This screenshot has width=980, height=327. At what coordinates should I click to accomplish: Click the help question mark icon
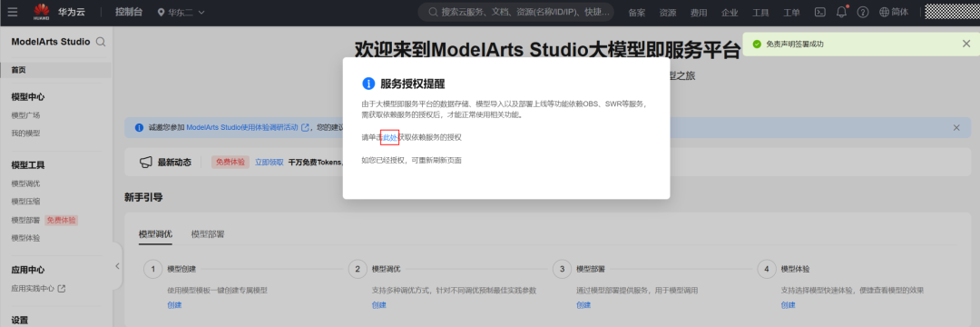pos(863,12)
